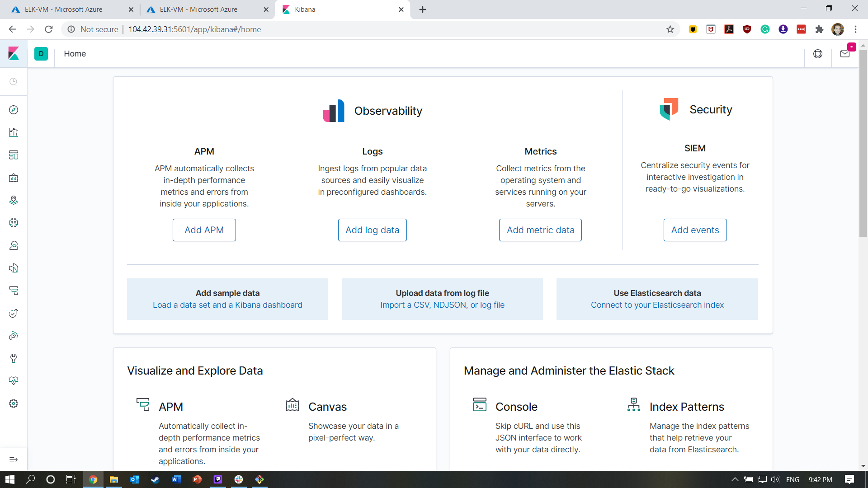868x488 pixels.
Task: Show recently viewed items
Action: point(14,81)
